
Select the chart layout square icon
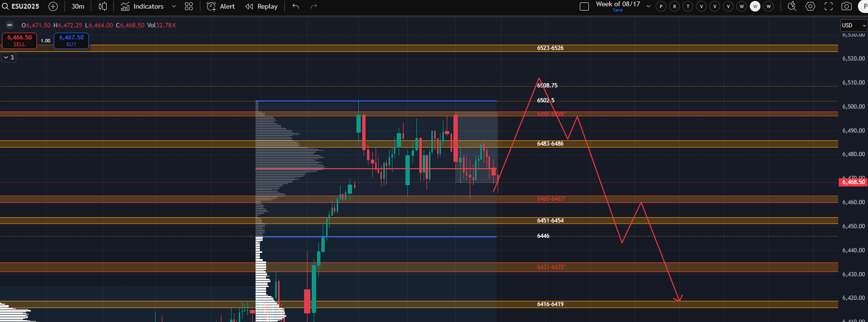pos(584,6)
